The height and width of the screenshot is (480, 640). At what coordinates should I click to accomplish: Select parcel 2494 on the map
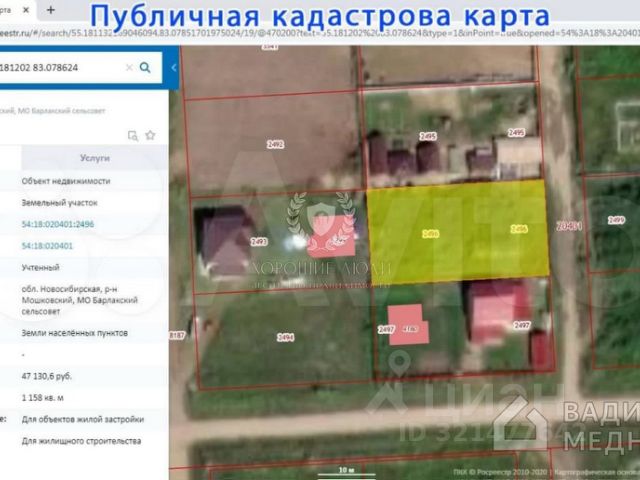pyautogui.click(x=285, y=337)
